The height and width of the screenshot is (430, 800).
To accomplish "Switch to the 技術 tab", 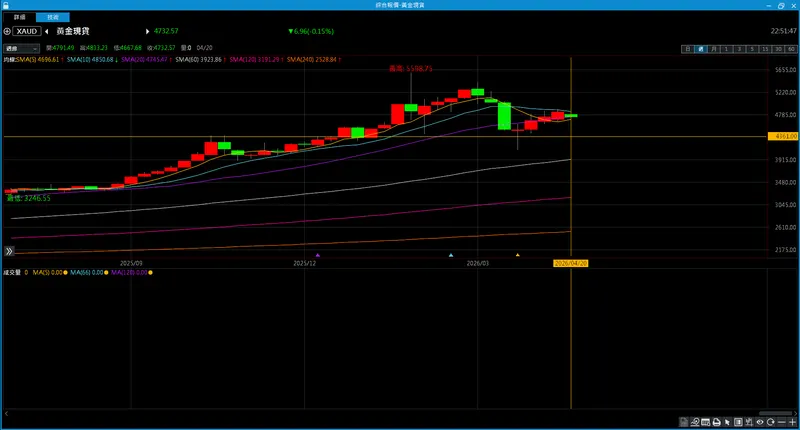I will pos(53,17).
